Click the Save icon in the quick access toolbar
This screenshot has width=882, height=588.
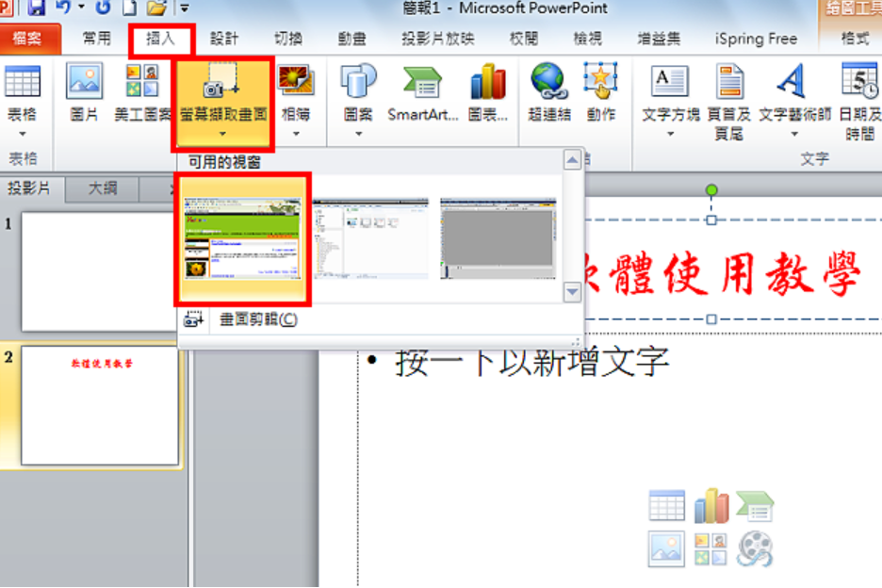click(x=37, y=8)
